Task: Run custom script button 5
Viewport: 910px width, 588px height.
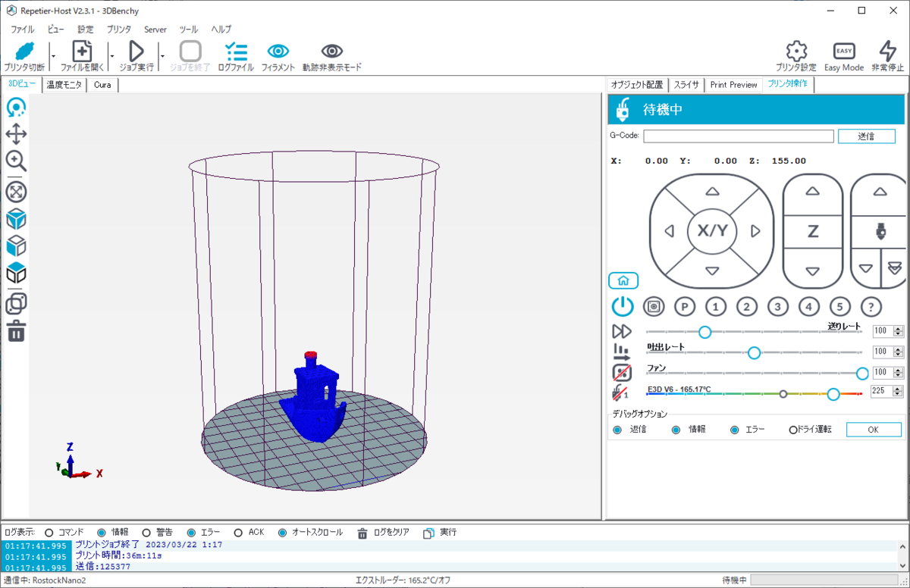Action: (840, 307)
